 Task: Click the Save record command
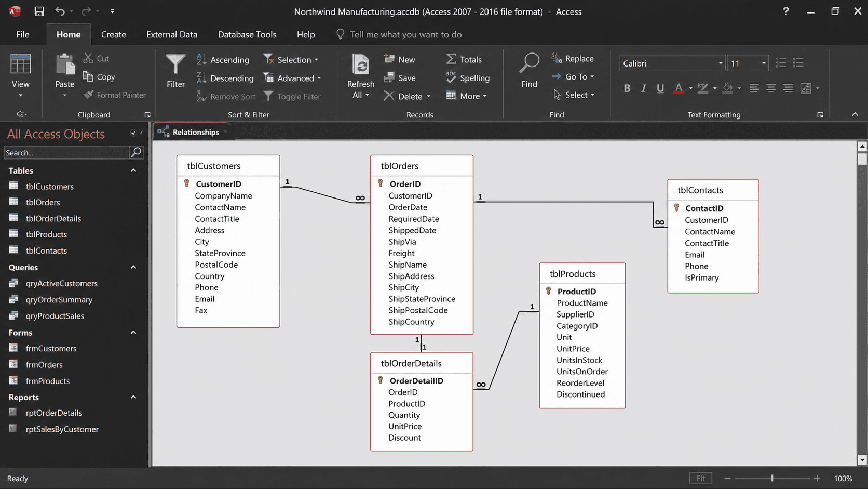[x=399, y=77]
